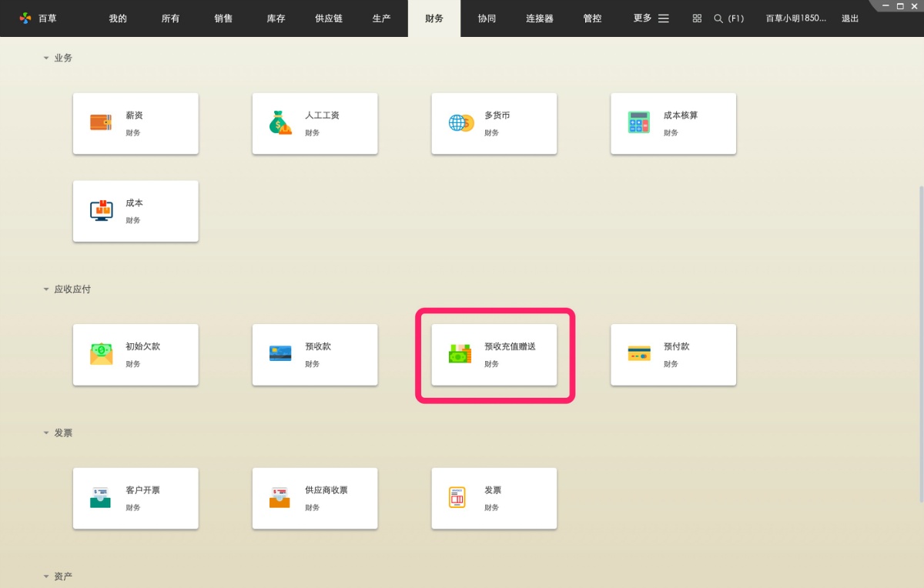Expand the 更多 menu
Viewport: 924px width, 588px height.
[651, 18]
